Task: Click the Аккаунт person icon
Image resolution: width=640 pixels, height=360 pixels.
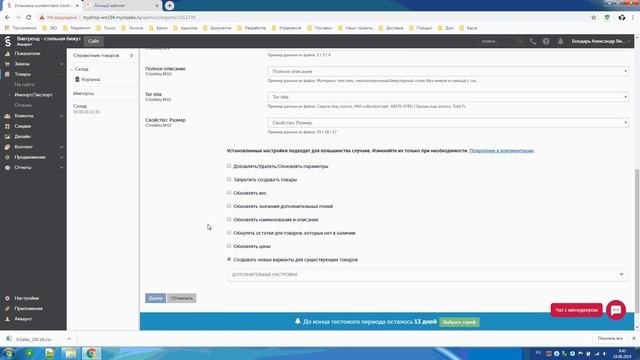Action: point(7,319)
